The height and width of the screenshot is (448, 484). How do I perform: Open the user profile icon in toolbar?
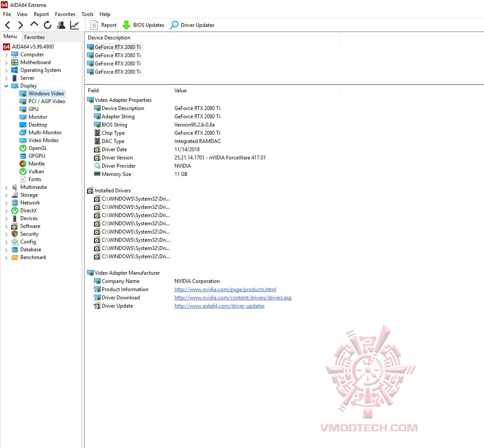point(61,25)
